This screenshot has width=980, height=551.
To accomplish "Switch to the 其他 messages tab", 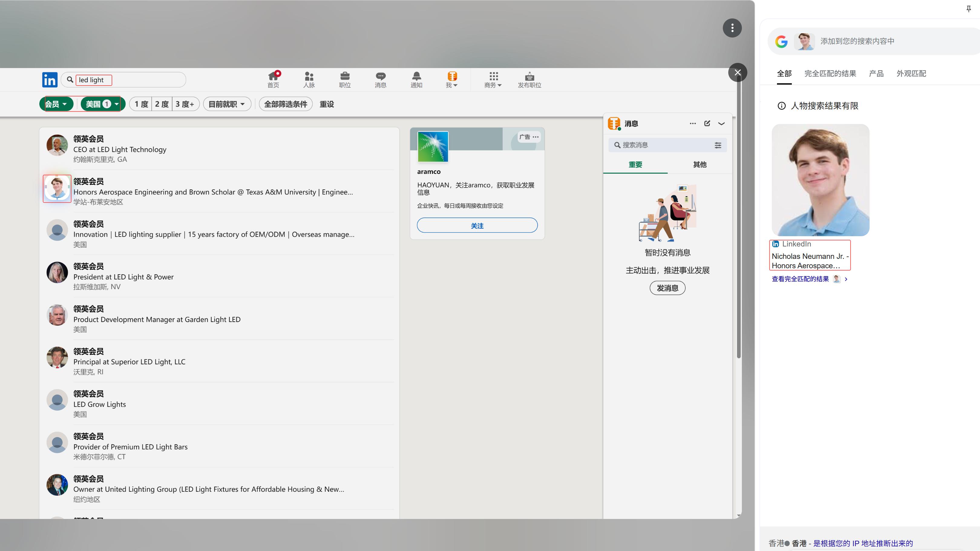I will 700,165.
